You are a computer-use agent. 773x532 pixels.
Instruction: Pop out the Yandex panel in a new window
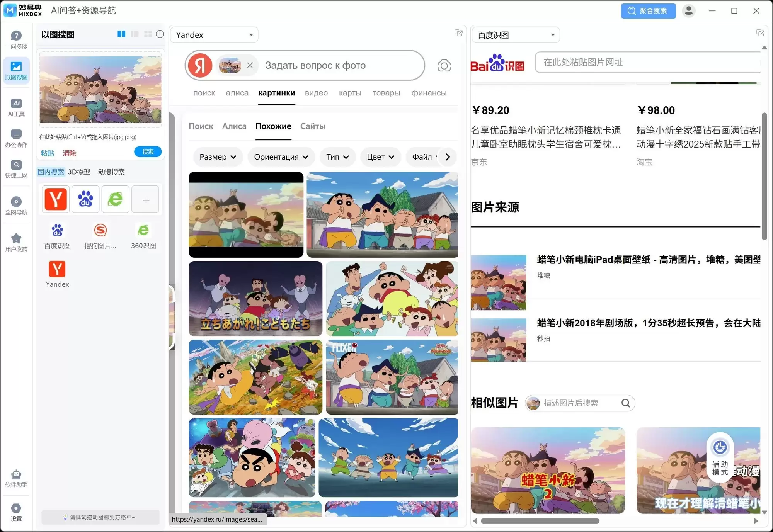click(458, 33)
